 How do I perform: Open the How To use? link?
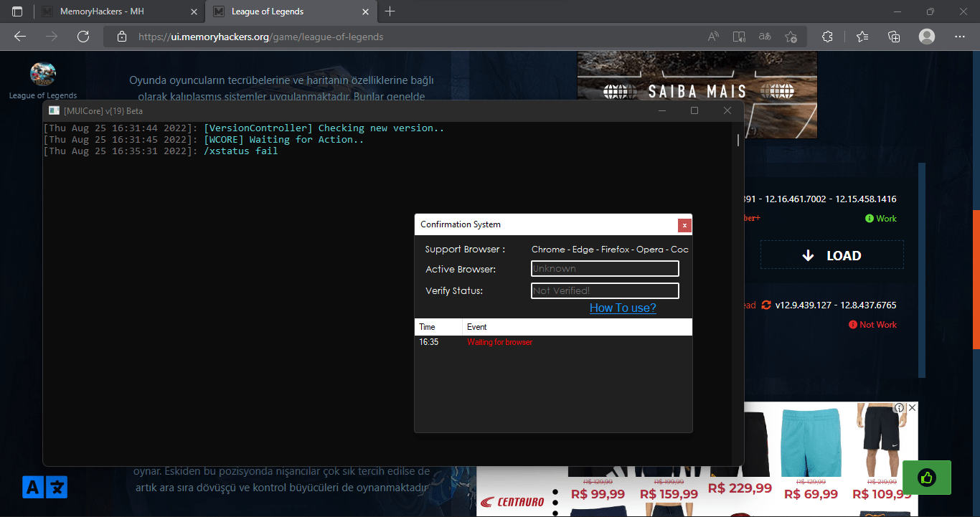[623, 308]
